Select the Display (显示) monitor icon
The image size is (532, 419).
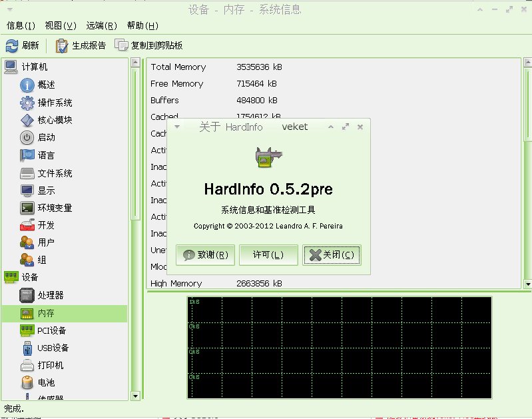tap(27, 191)
